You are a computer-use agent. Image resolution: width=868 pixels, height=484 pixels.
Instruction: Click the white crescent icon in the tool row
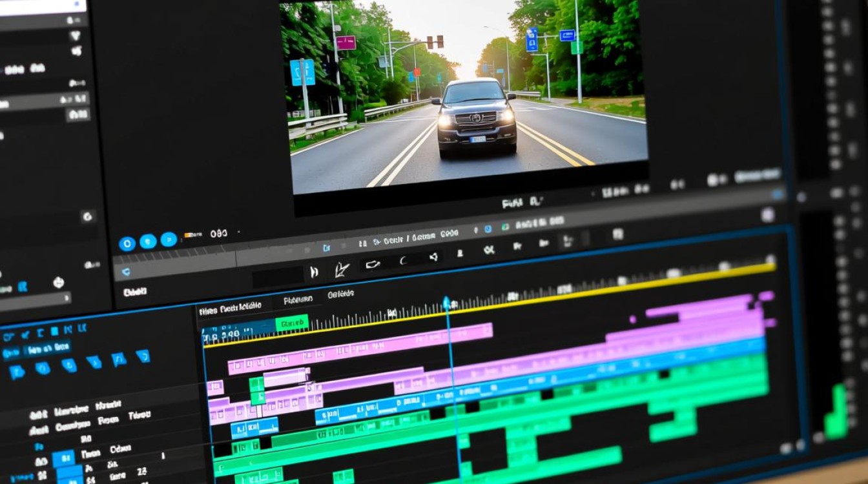coord(403,261)
